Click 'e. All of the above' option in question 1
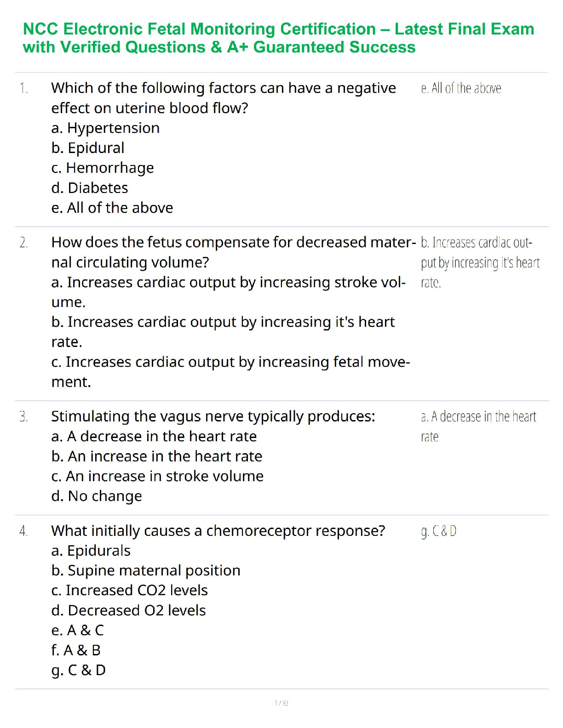 coord(112,208)
